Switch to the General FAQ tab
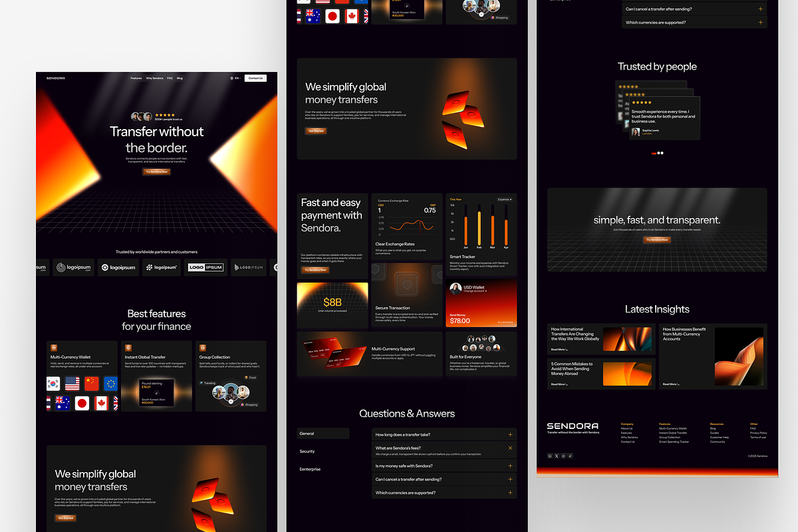 (323, 434)
